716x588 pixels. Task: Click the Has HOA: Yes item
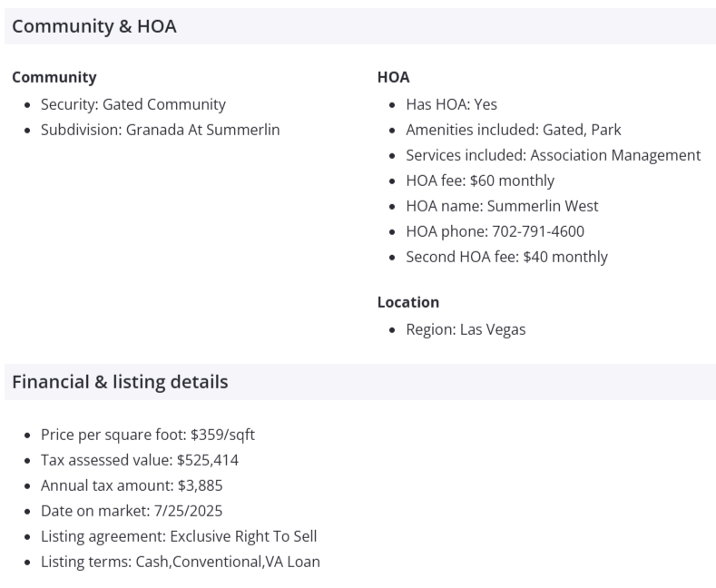[451, 104]
